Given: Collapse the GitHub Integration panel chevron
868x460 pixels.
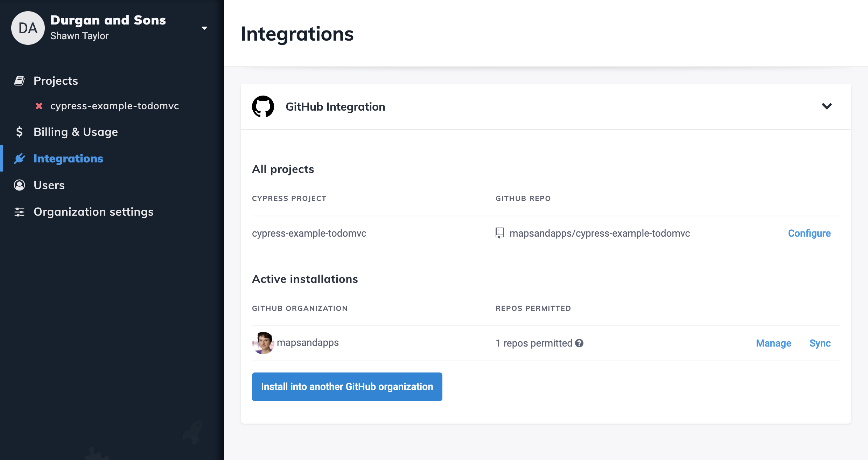Looking at the screenshot, I should click(x=827, y=106).
